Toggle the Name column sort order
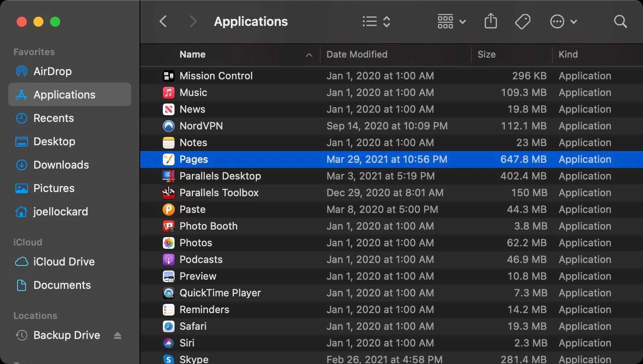The width and height of the screenshot is (643, 364). pyautogui.click(x=192, y=54)
